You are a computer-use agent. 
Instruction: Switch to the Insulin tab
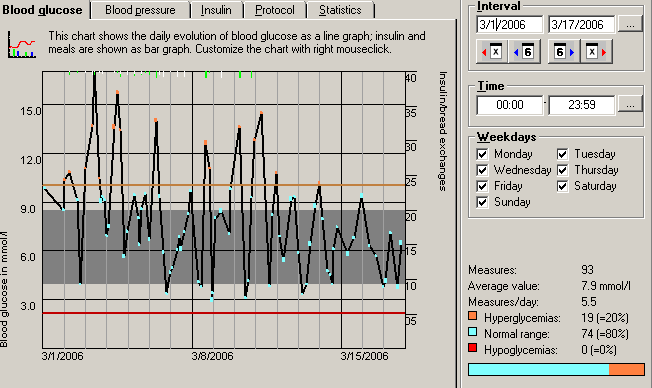click(216, 10)
